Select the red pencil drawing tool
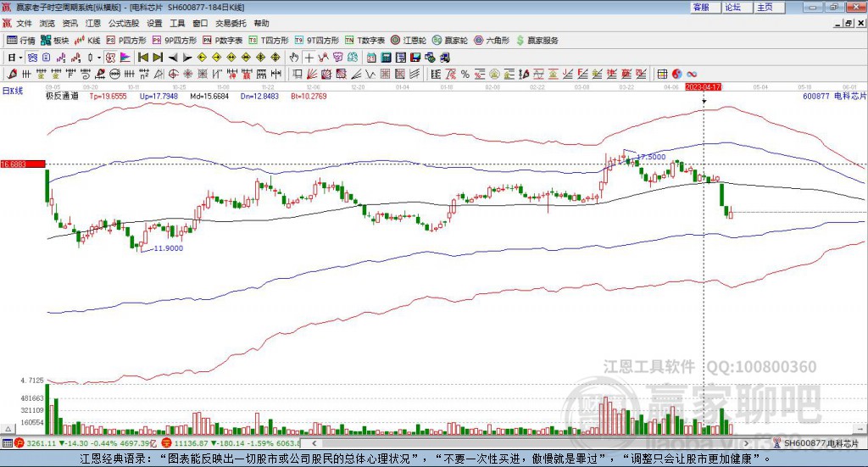The height and width of the screenshot is (467, 868). (x=12, y=74)
